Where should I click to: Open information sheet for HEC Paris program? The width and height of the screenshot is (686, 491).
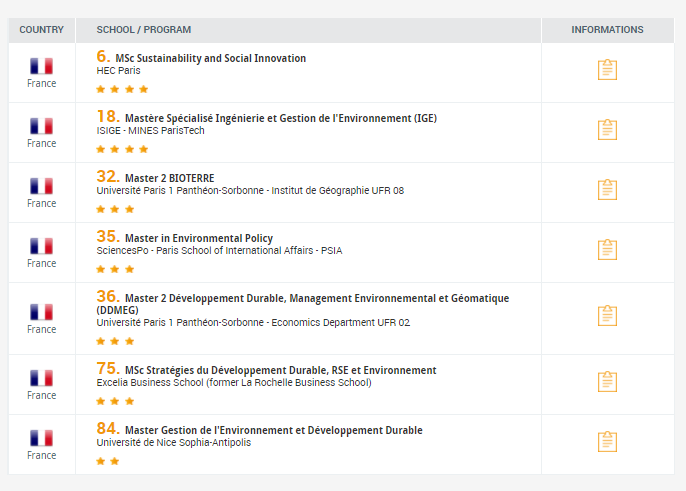(x=607, y=70)
